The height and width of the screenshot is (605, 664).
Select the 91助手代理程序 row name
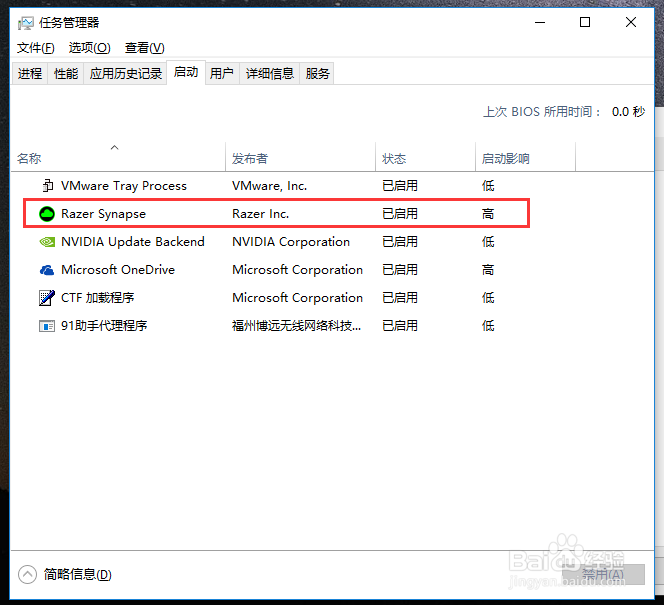104,326
